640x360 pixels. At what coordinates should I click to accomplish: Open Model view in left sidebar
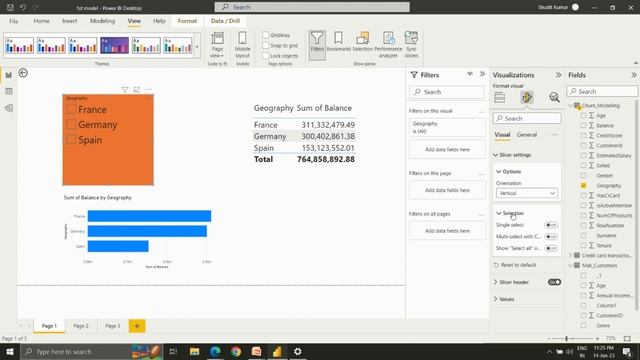point(9,108)
